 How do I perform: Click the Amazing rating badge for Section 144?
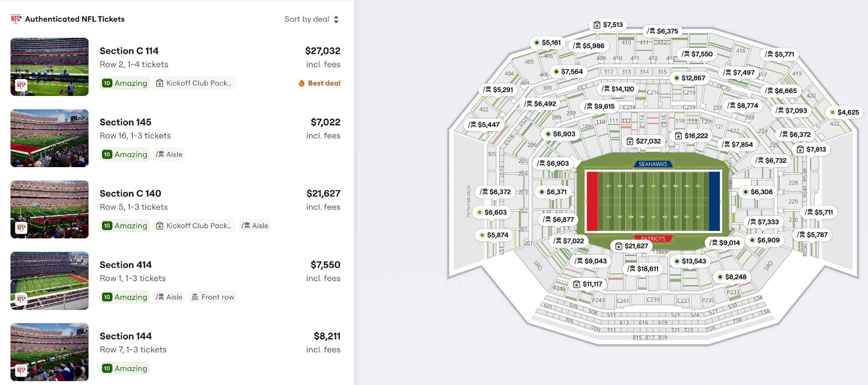point(125,368)
